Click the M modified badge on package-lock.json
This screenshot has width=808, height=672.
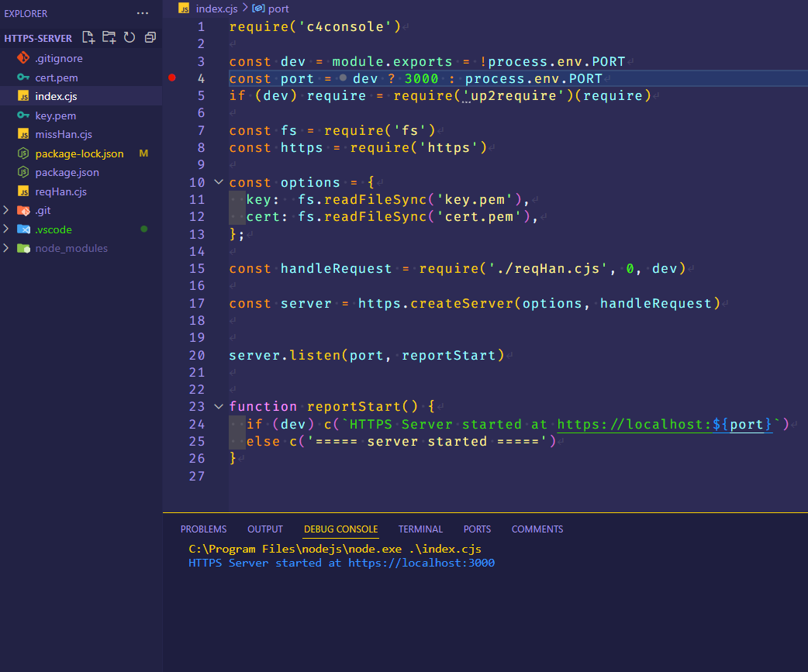(143, 153)
